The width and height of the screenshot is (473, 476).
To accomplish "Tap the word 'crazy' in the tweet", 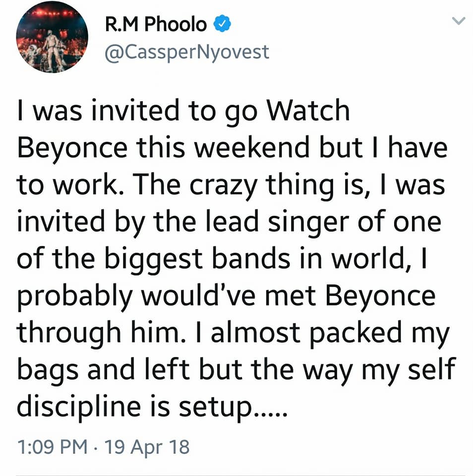I will (x=224, y=186).
